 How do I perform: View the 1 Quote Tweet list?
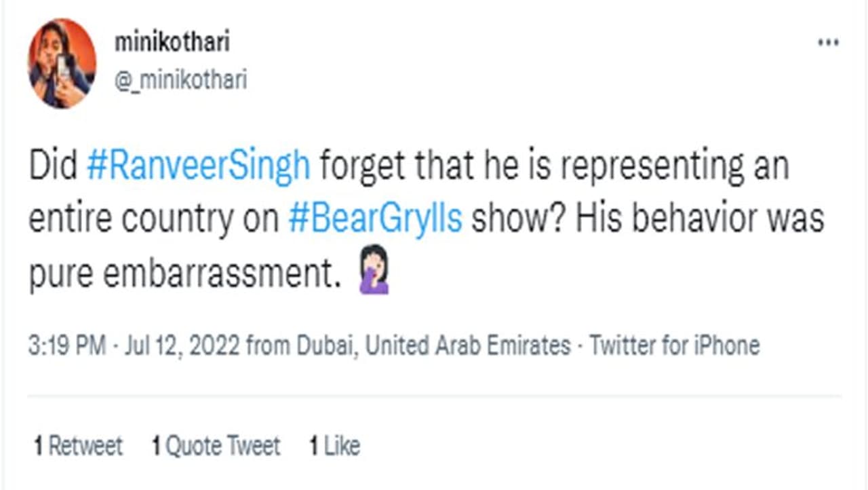(x=216, y=446)
